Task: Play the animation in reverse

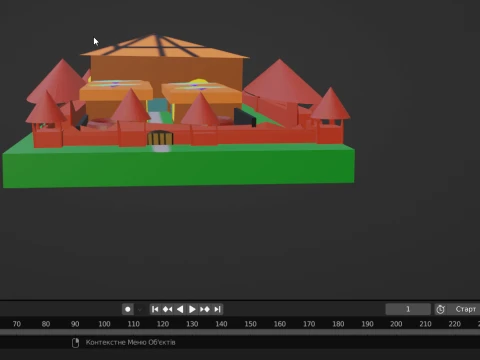Action: point(180,309)
